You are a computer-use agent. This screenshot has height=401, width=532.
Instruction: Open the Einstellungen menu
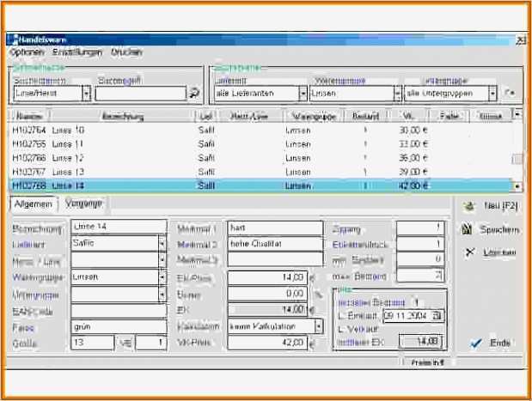[77, 52]
